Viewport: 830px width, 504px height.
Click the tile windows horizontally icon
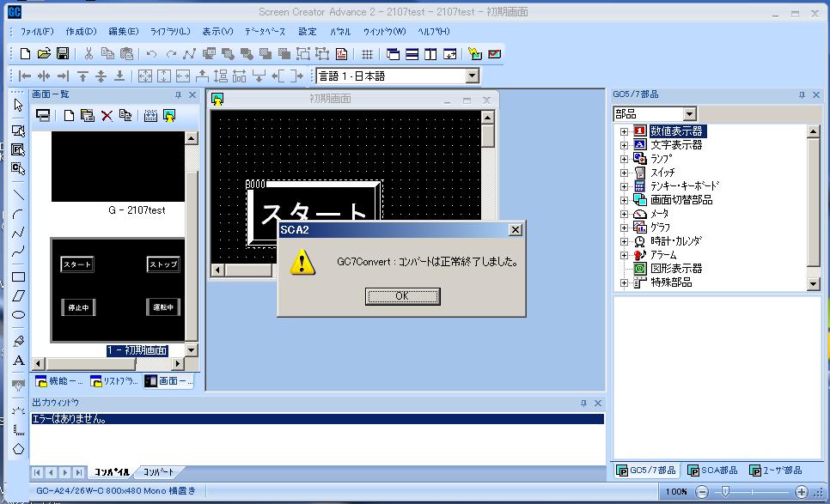412,54
